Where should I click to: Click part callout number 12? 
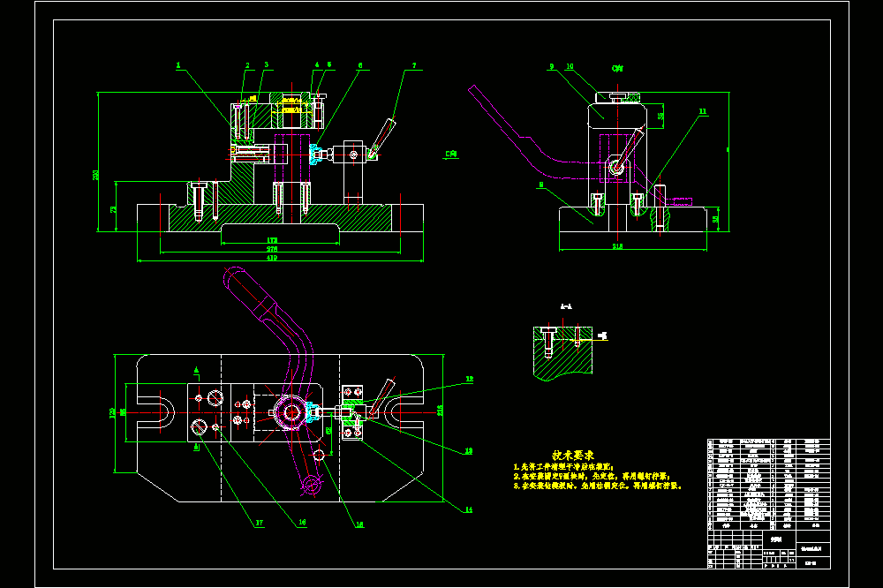469,380
